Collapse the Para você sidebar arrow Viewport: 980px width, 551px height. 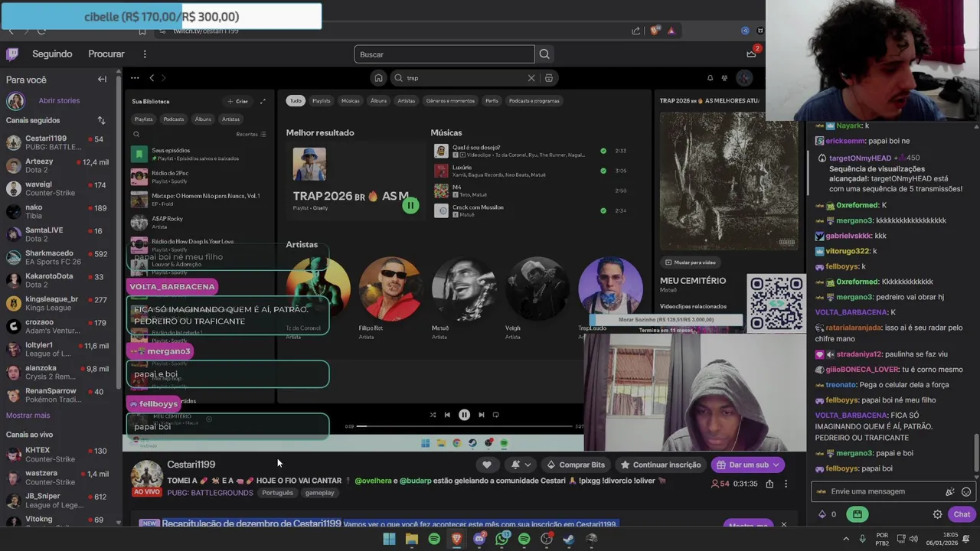[x=102, y=79]
